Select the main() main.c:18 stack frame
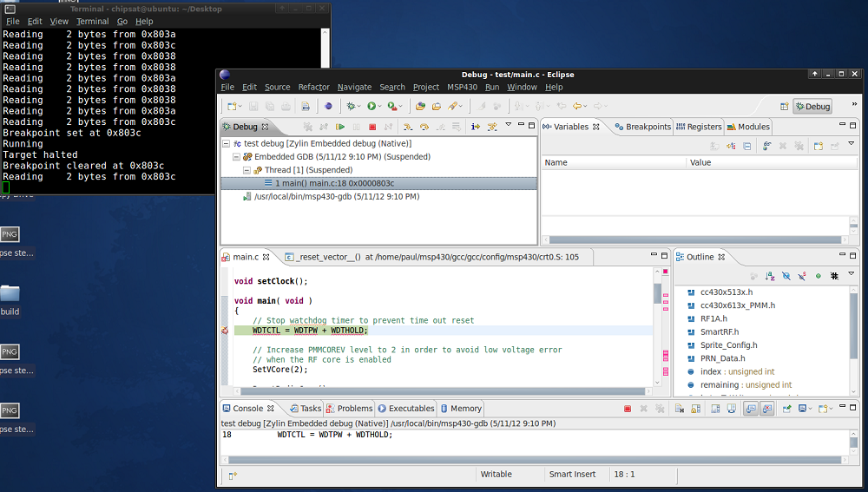Viewport: 868px width, 492px height. [x=378, y=183]
